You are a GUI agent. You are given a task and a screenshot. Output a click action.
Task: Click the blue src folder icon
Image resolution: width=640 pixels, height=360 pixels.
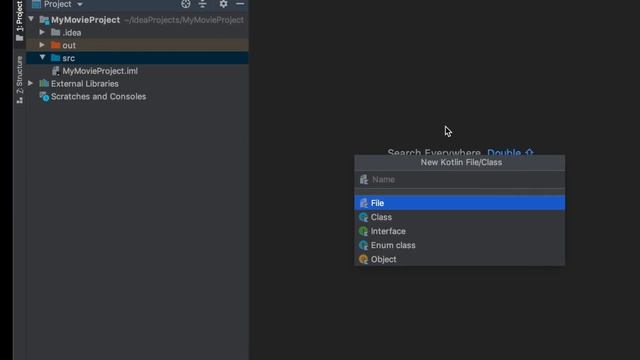pyautogui.click(x=56, y=58)
